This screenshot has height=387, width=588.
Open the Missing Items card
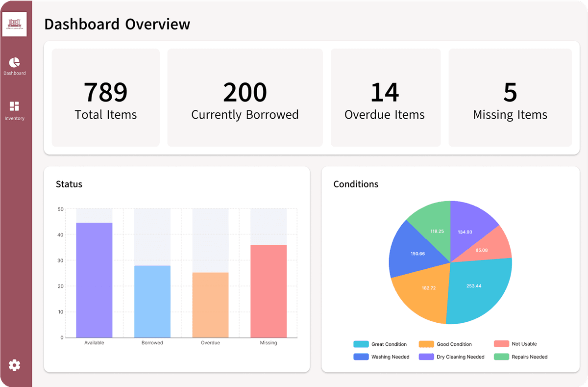[510, 98]
